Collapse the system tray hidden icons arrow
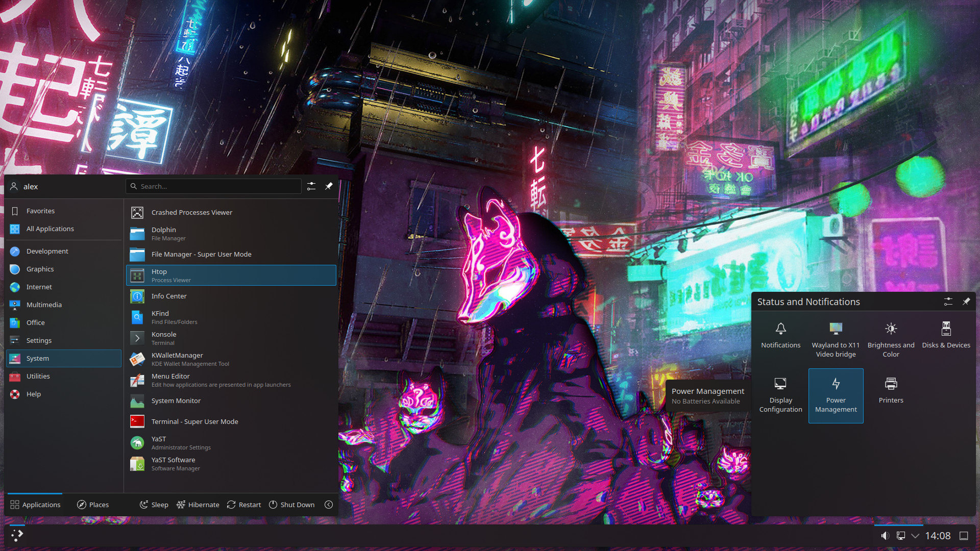 coord(915,536)
